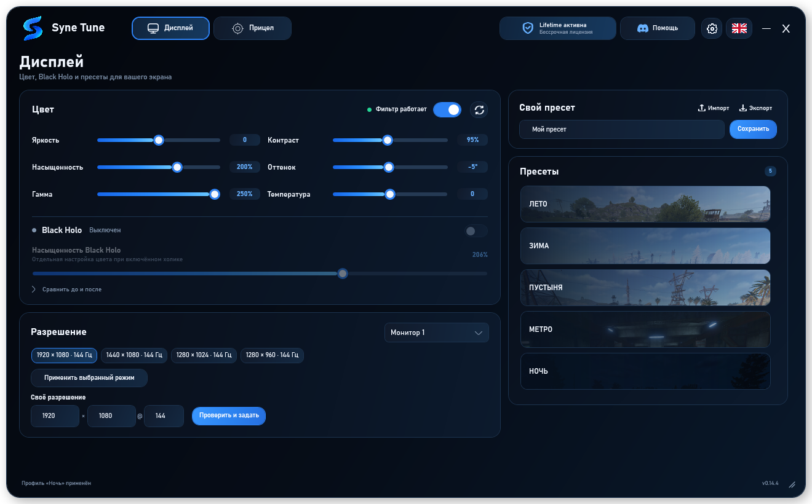Click the Мой пресет name field
The width and height of the screenshot is (812, 504).
(622, 129)
